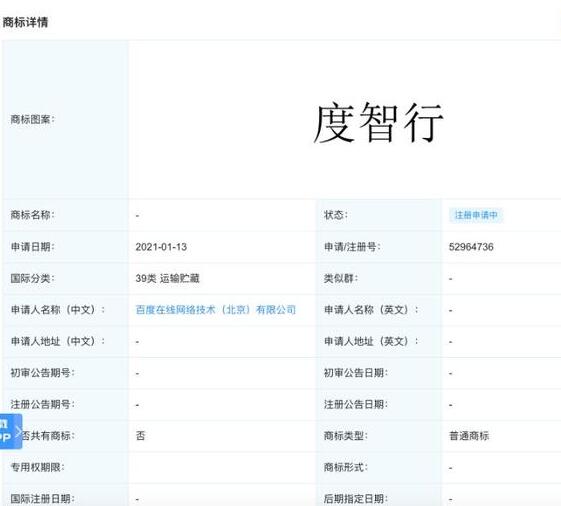Select the 商标详情 section heading
This screenshot has width=561, height=506.
[25, 22]
